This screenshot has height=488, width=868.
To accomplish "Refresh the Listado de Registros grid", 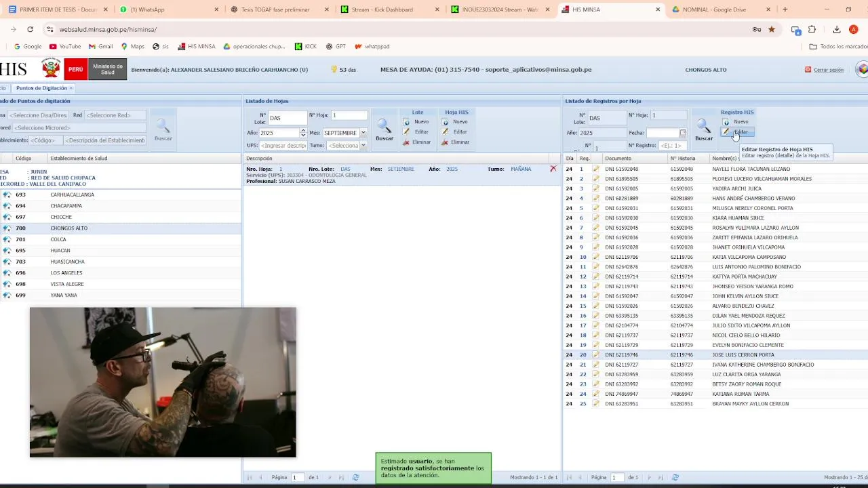I will pos(675,477).
